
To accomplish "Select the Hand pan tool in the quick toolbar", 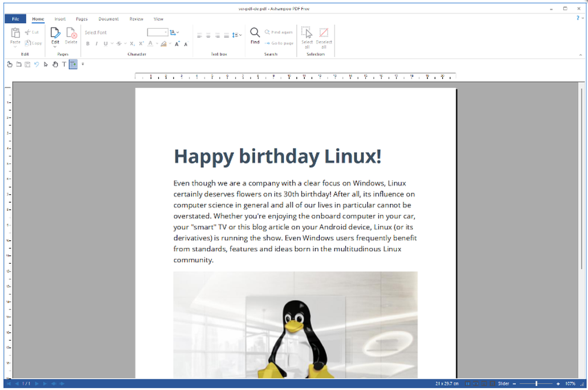I will pyautogui.click(x=55, y=64).
